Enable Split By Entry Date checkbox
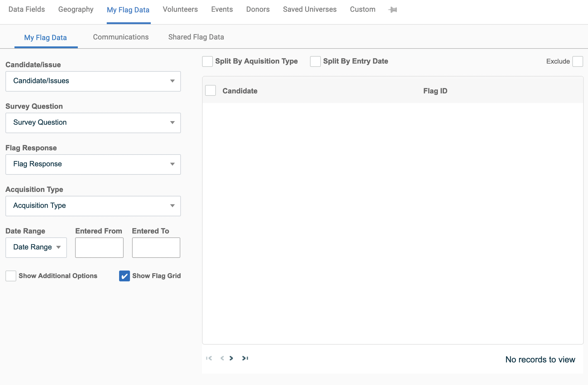This screenshot has height=385, width=588. click(x=315, y=61)
